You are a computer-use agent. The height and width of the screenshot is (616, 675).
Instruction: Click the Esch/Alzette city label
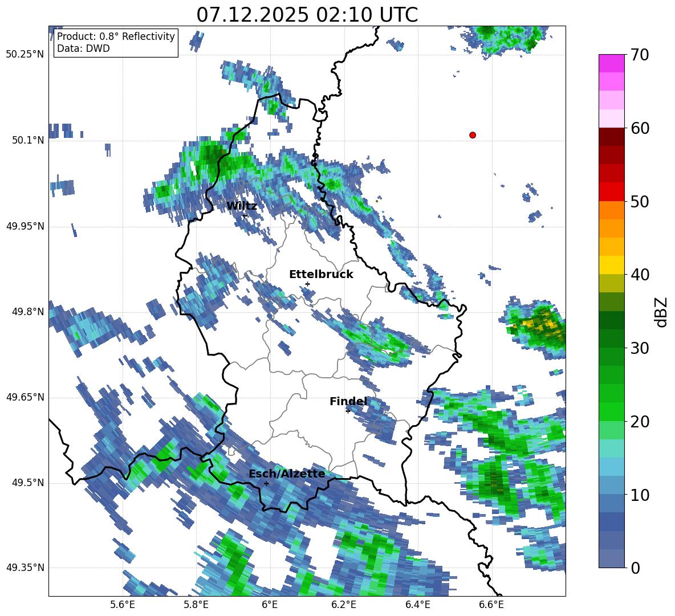point(287,474)
